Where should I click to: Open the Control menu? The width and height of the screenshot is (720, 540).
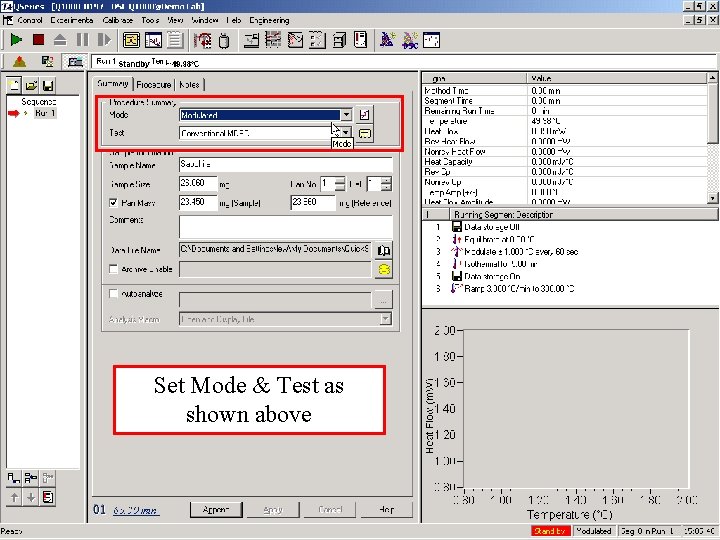click(30, 20)
